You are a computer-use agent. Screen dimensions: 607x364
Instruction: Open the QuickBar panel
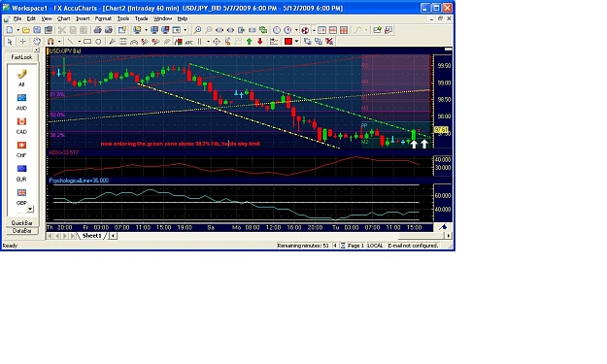(x=21, y=223)
